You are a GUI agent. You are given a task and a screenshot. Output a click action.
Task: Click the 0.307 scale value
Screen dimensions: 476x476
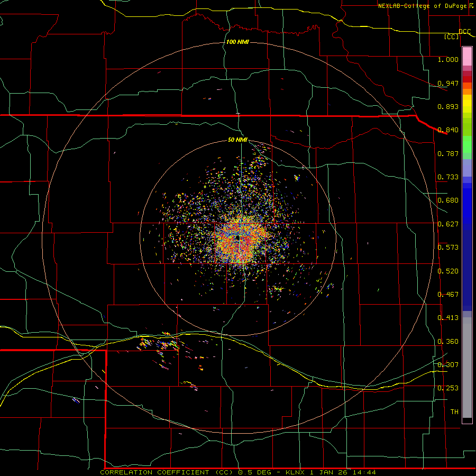click(x=448, y=365)
